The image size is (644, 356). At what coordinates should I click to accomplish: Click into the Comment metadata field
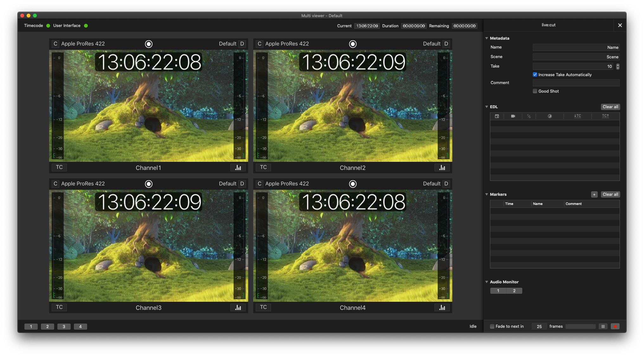[576, 83]
